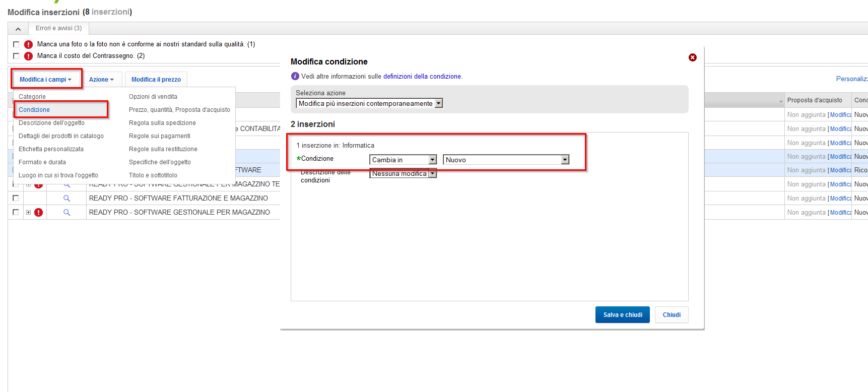Close the Modifica condizione dialog
Image resolution: width=868 pixels, height=392 pixels.
693,57
